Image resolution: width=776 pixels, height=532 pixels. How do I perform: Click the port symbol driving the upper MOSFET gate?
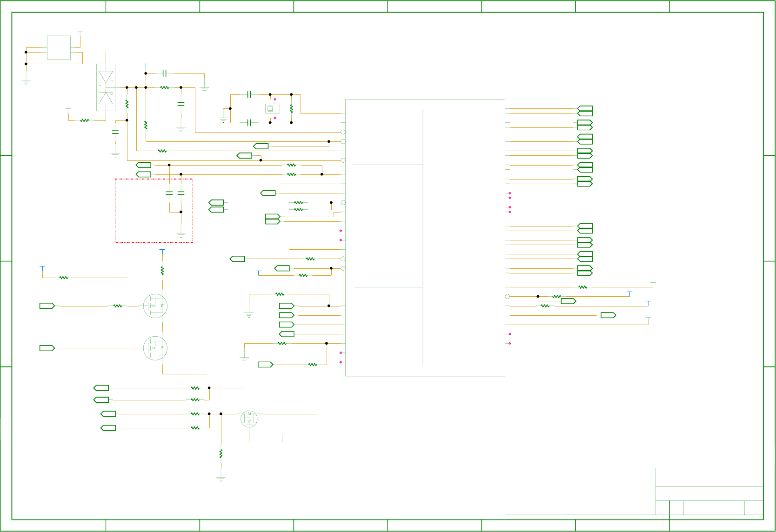click(47, 306)
